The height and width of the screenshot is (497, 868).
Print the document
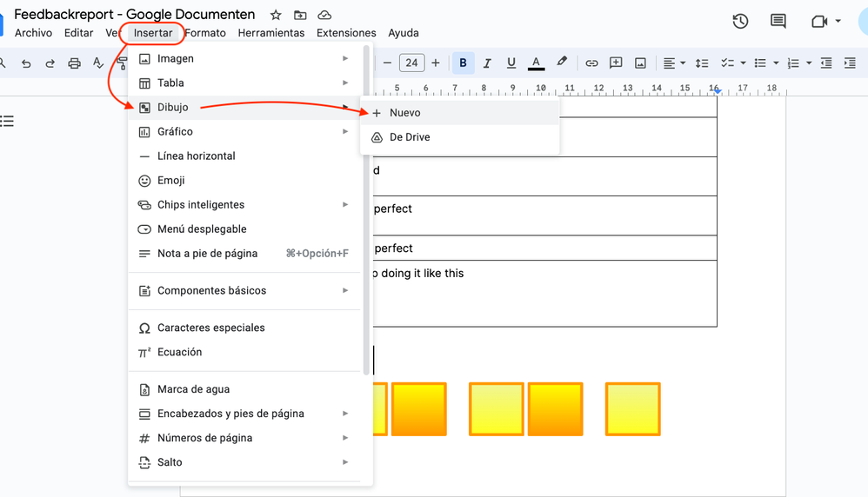(x=74, y=63)
